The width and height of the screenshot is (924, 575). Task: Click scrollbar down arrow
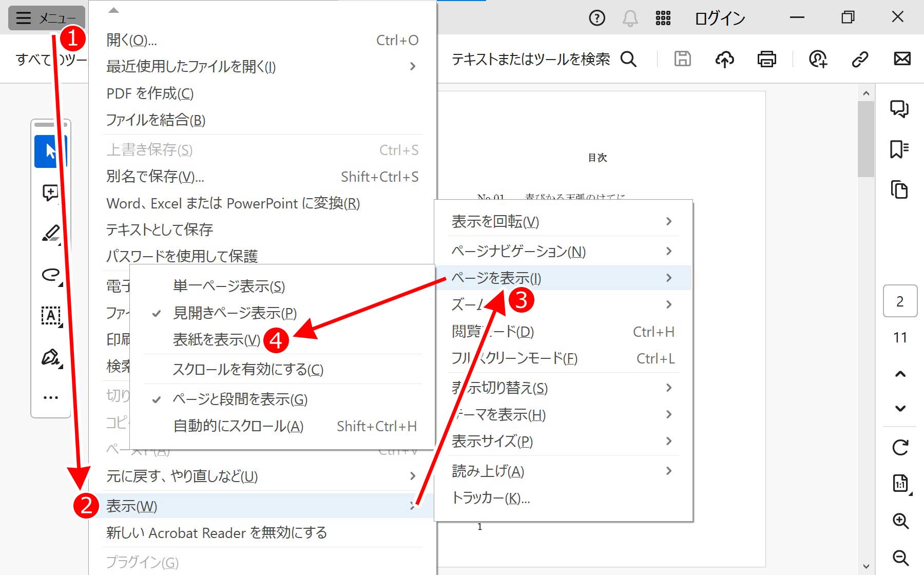point(866,567)
